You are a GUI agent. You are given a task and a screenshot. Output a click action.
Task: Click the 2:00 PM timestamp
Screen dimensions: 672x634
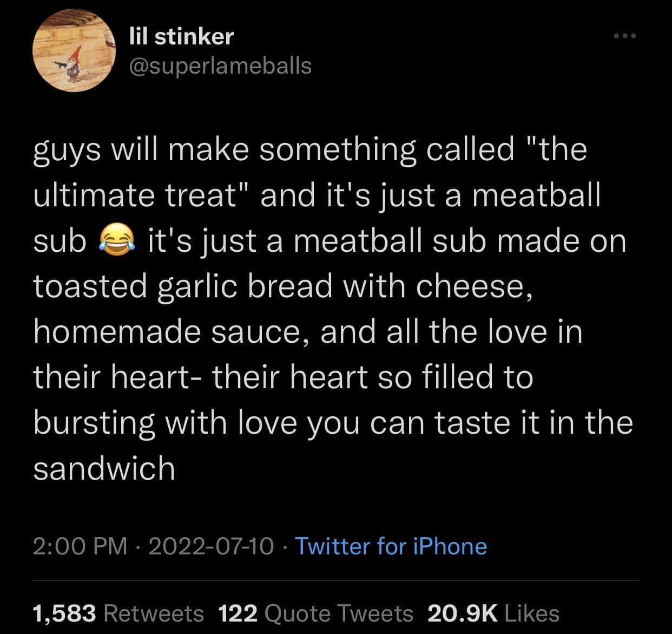pyautogui.click(x=81, y=546)
